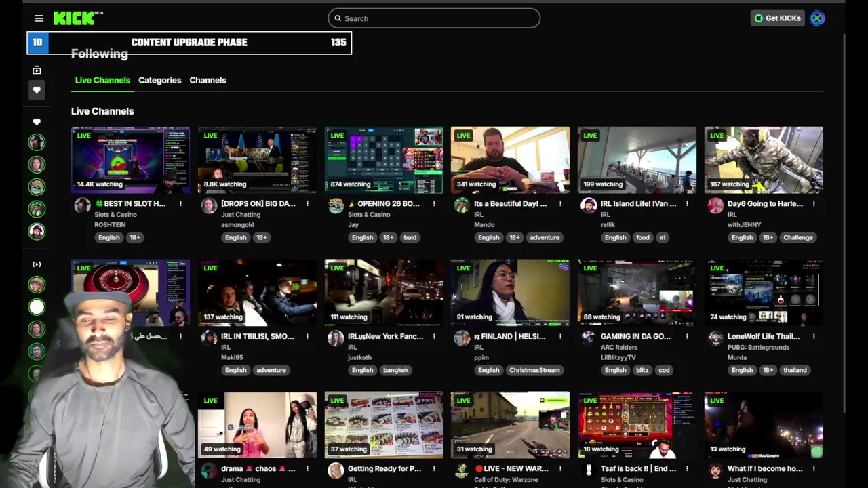Open three-dot menu for OPENING 26 BO stream

(434, 203)
